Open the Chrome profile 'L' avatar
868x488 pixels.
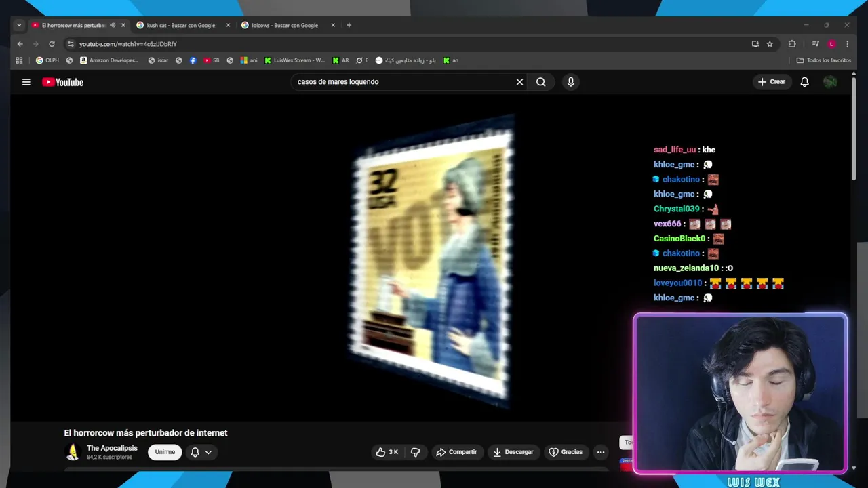pos(831,44)
